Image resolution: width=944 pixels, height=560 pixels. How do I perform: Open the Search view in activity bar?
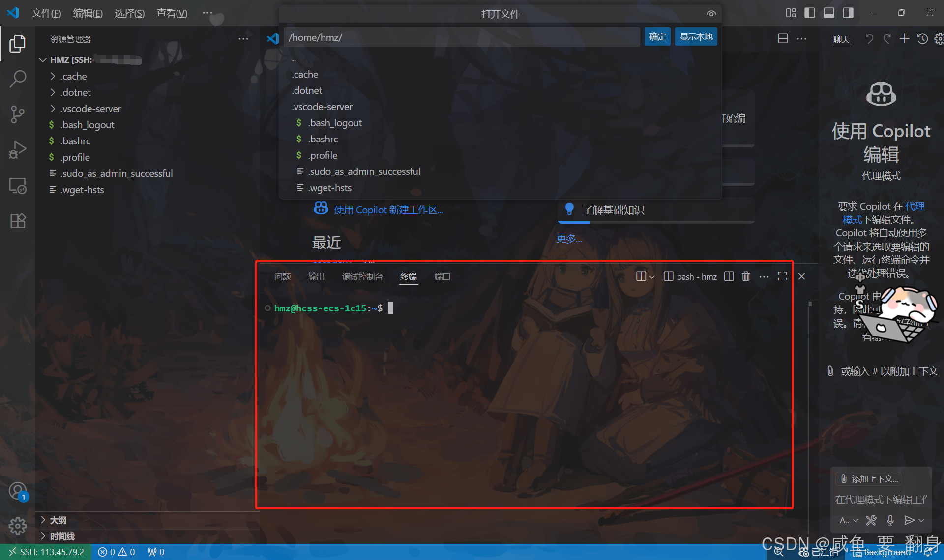pos(18,79)
